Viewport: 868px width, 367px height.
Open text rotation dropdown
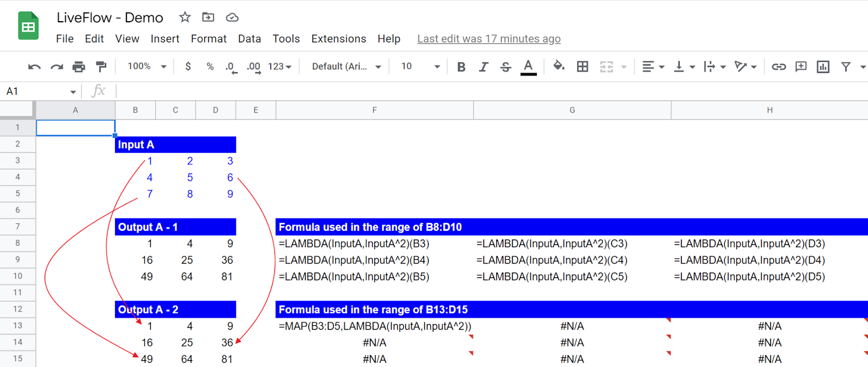[745, 67]
